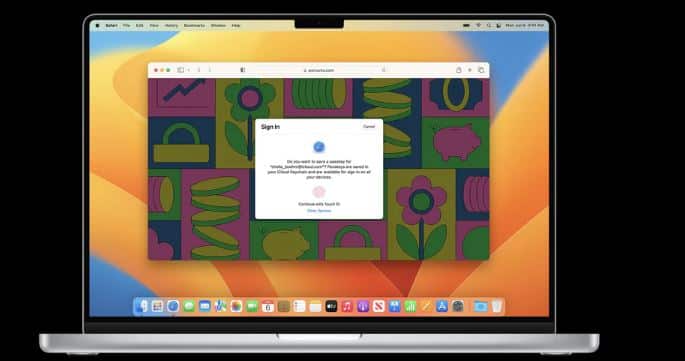Open Control Center in menu bar

[498, 26]
